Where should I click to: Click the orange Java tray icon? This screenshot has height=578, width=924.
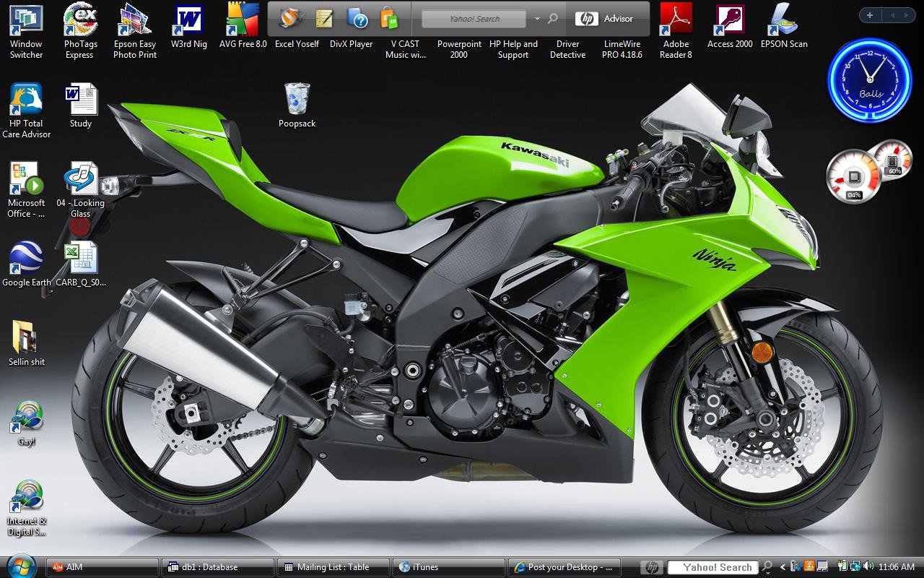[x=809, y=566]
